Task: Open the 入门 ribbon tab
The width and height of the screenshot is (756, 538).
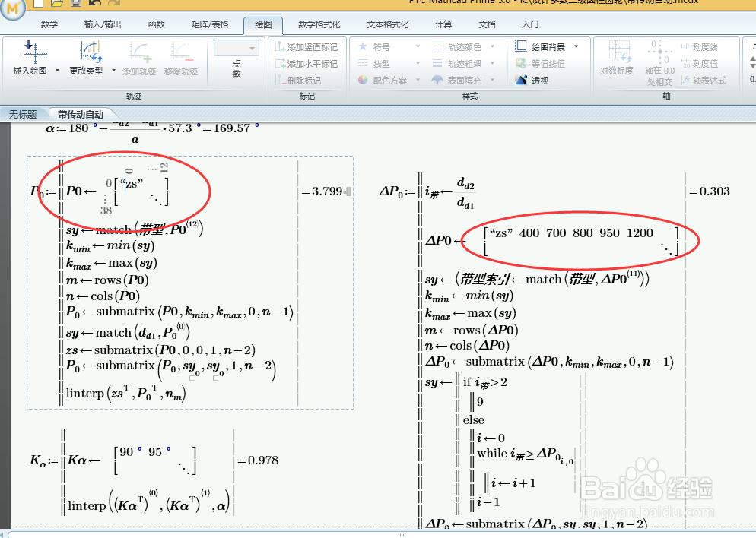Action: pos(530,24)
